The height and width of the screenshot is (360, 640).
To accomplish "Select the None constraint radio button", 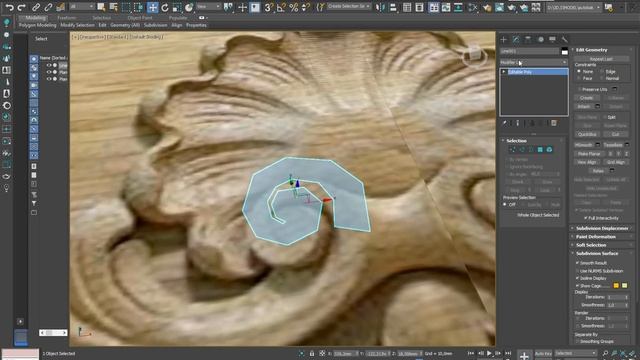I will click(x=579, y=71).
